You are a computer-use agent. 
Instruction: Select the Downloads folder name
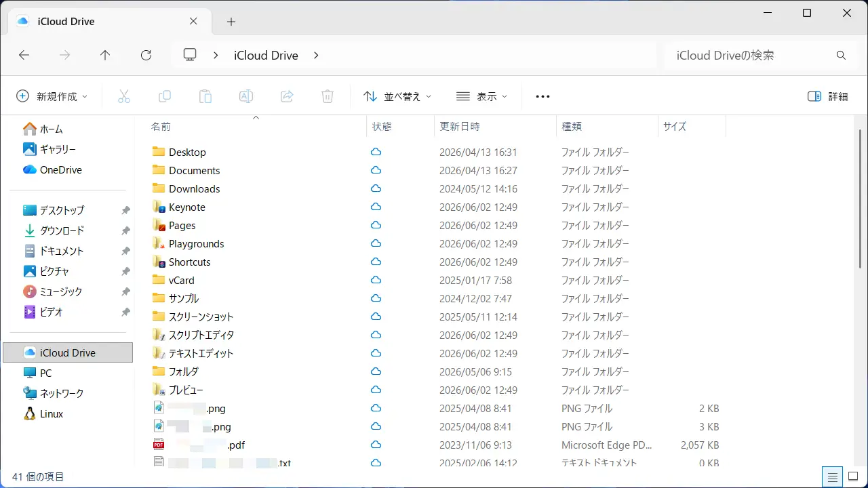tap(195, 188)
